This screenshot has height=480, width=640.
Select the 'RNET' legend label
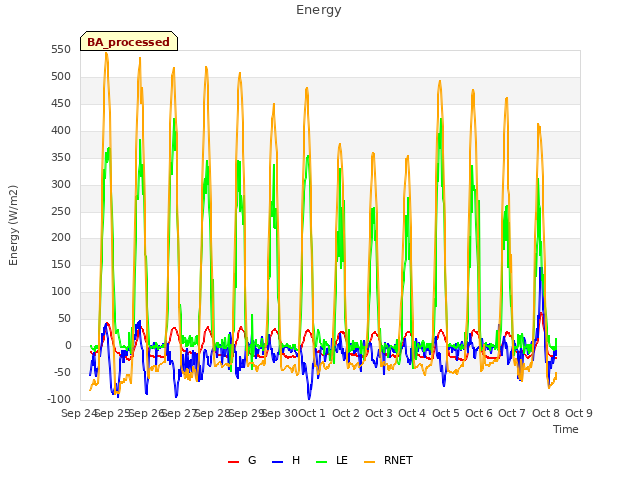tap(398, 460)
